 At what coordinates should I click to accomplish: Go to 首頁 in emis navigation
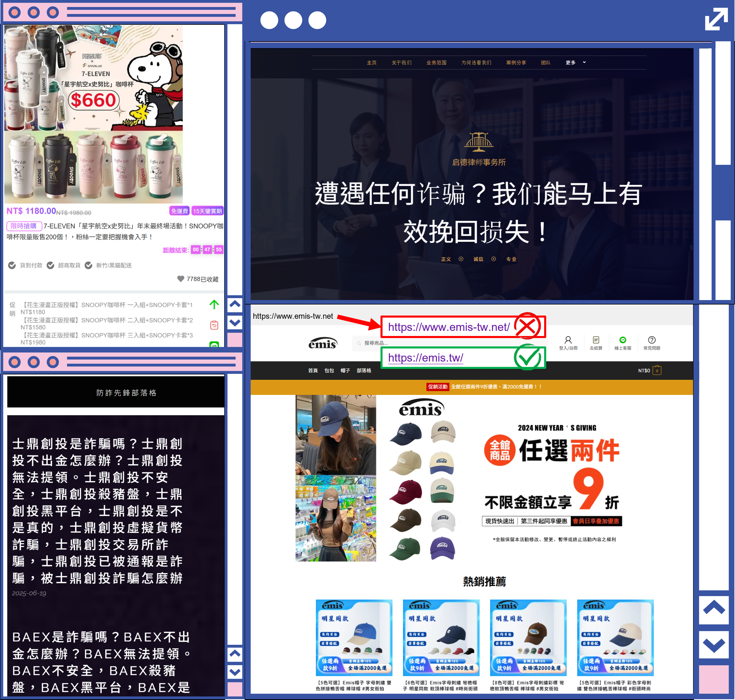coord(313,370)
